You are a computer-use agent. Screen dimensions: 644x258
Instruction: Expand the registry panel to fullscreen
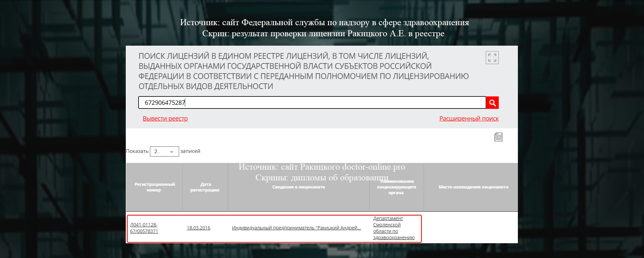point(492,57)
